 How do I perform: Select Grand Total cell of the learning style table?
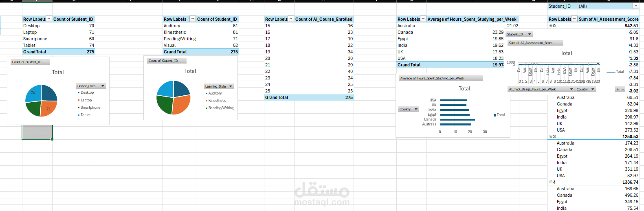coord(179,52)
